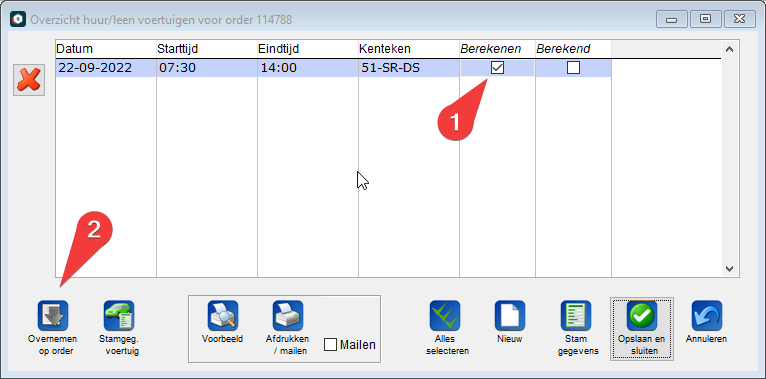766x379 pixels.
Task: Cancel changes with Annuleren icon
Action: pos(706,316)
